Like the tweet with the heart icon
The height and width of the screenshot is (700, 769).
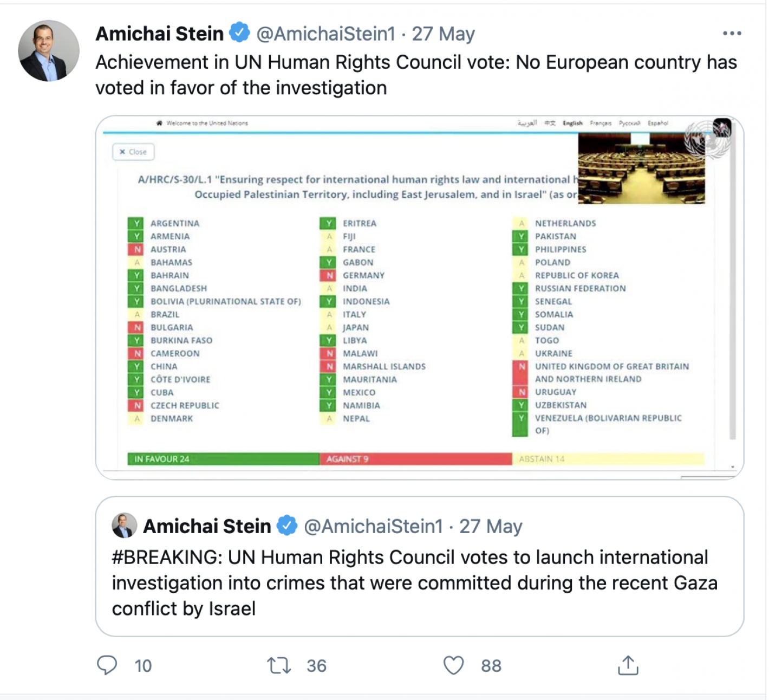(453, 665)
